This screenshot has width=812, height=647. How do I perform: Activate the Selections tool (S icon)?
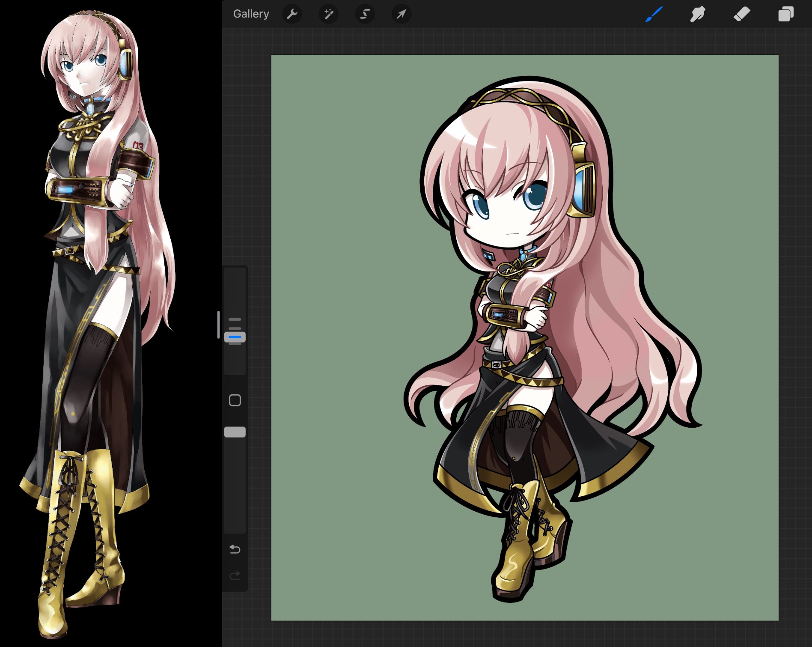point(365,14)
